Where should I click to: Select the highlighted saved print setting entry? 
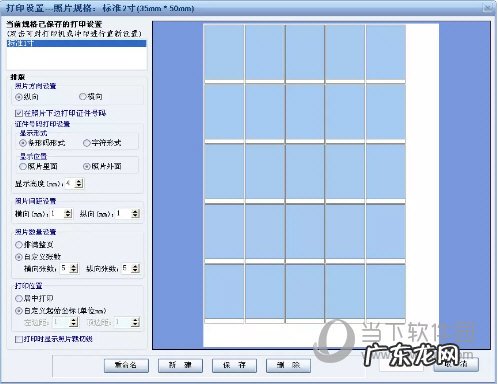76,43
